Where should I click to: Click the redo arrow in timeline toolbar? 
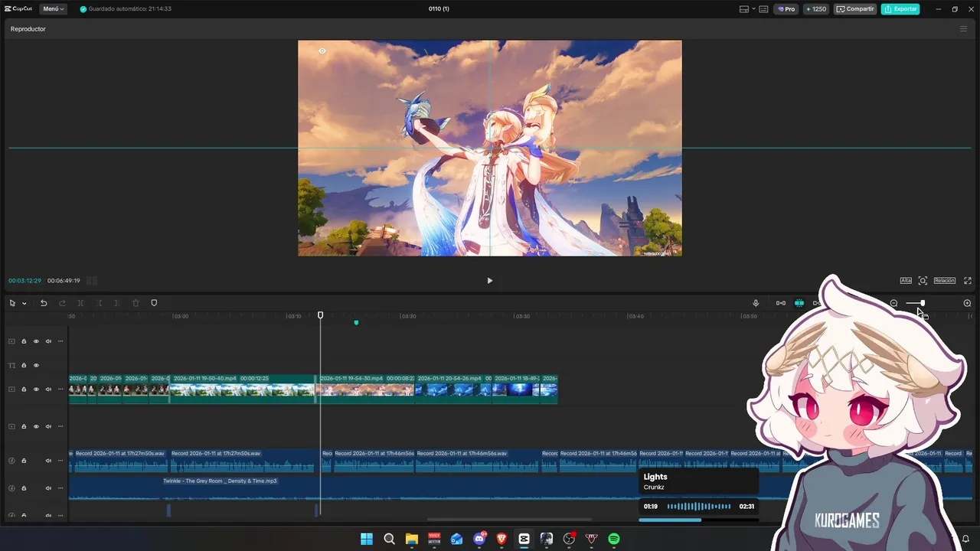62,303
